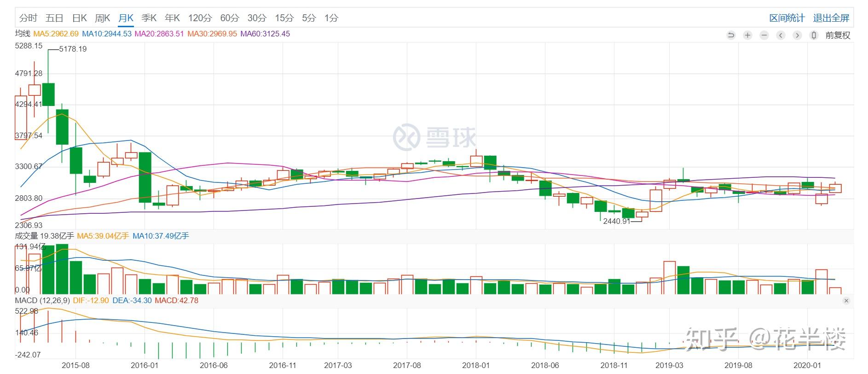Click the 2306.93 price axis label
Viewport: 868px width, 374px height.
point(29,225)
